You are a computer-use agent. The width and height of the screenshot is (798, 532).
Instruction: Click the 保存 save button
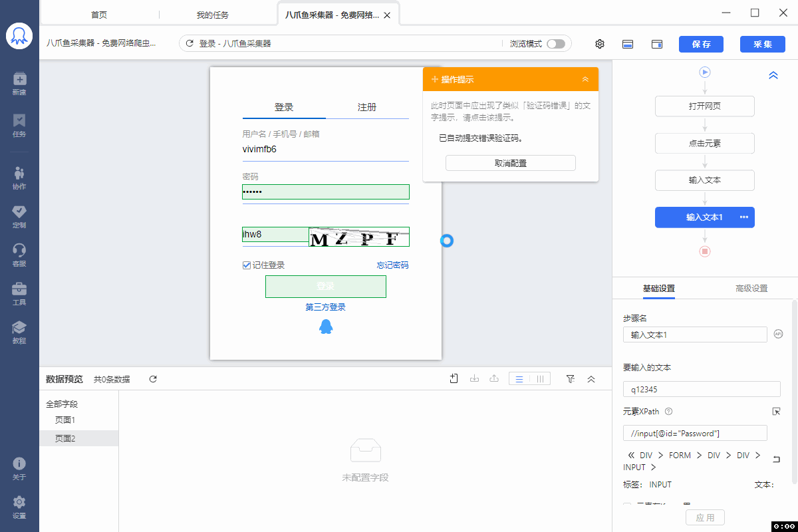pyautogui.click(x=701, y=44)
